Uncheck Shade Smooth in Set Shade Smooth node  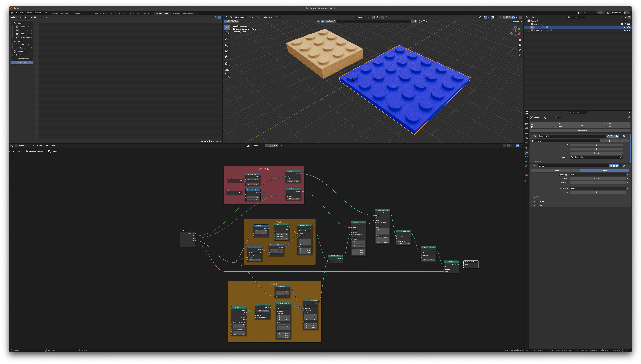click(x=257, y=318)
